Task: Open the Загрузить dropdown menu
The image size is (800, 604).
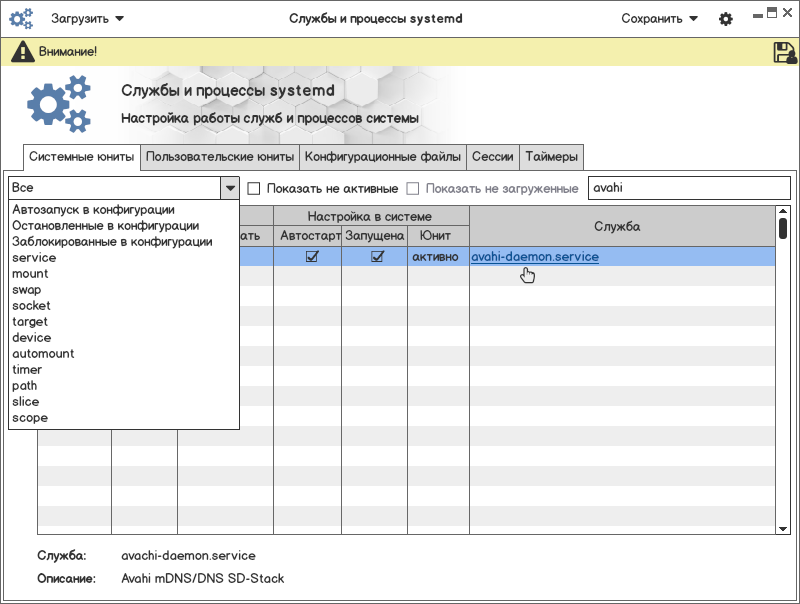Action: [x=87, y=18]
